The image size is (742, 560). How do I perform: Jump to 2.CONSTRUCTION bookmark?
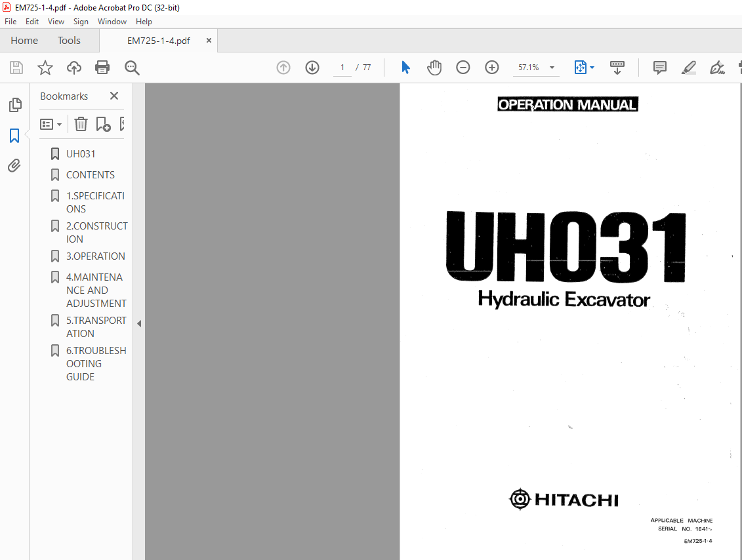96,233
